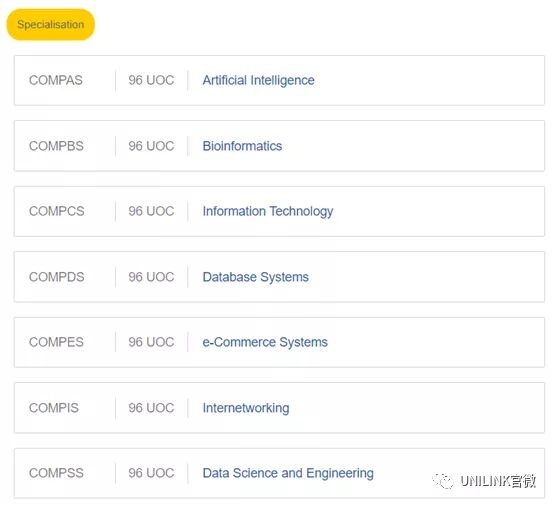Select the COMPAS code label
The width and height of the screenshot is (553, 505).
coord(56,80)
